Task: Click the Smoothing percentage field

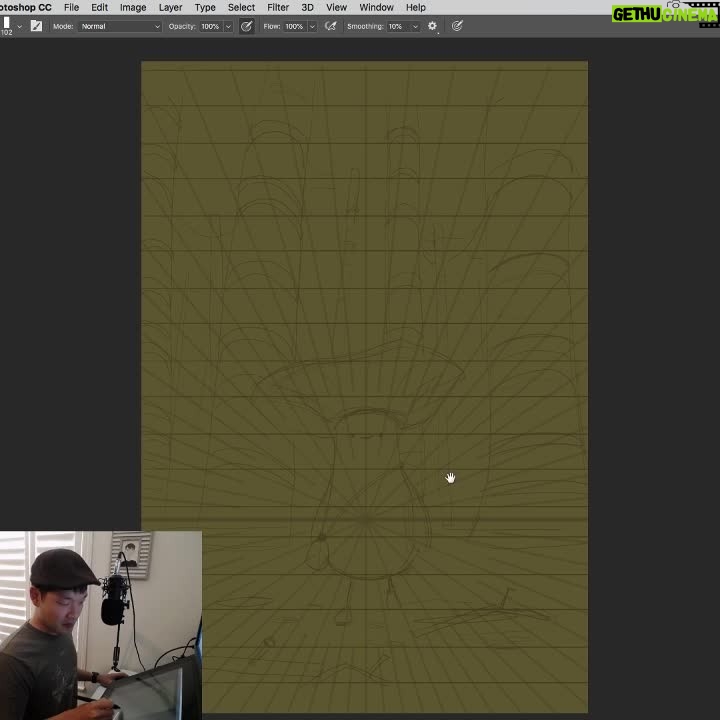Action: click(x=396, y=26)
